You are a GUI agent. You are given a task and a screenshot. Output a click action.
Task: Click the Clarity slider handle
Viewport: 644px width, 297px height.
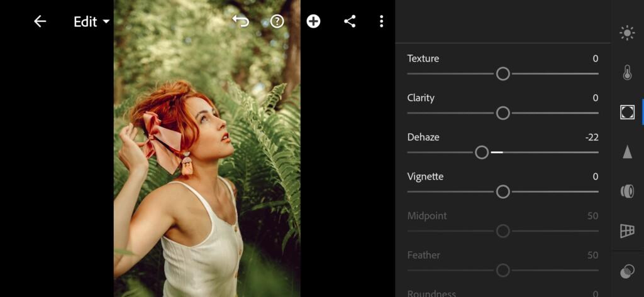tap(502, 113)
